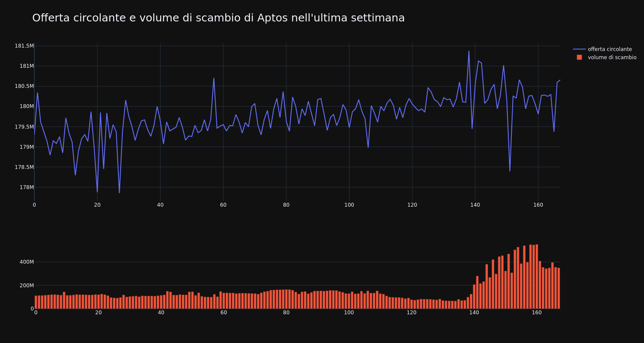The image size is (644, 343).
Task: Click the 178.5M y-axis label
Action: [24, 167]
